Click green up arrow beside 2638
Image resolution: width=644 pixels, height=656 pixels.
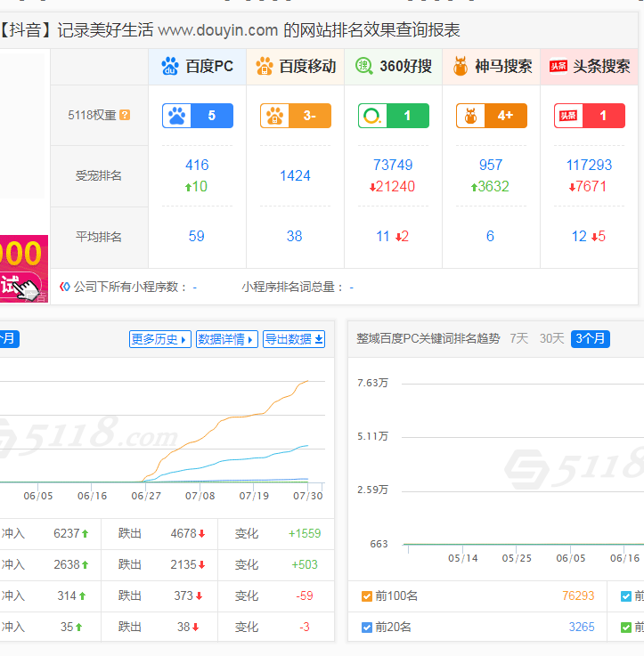pos(85,565)
